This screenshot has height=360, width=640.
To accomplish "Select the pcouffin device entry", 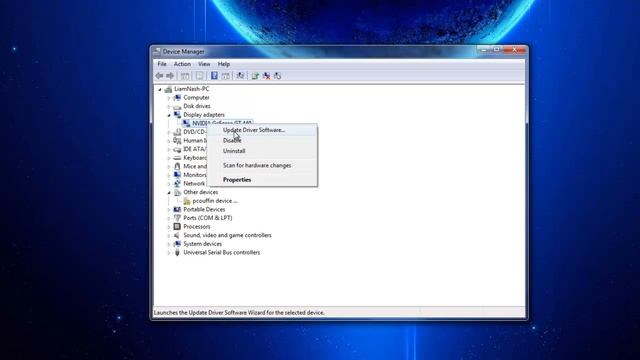I will pyautogui.click(x=215, y=201).
